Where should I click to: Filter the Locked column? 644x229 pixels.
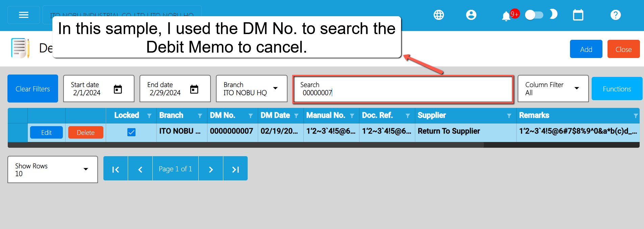coord(149,116)
